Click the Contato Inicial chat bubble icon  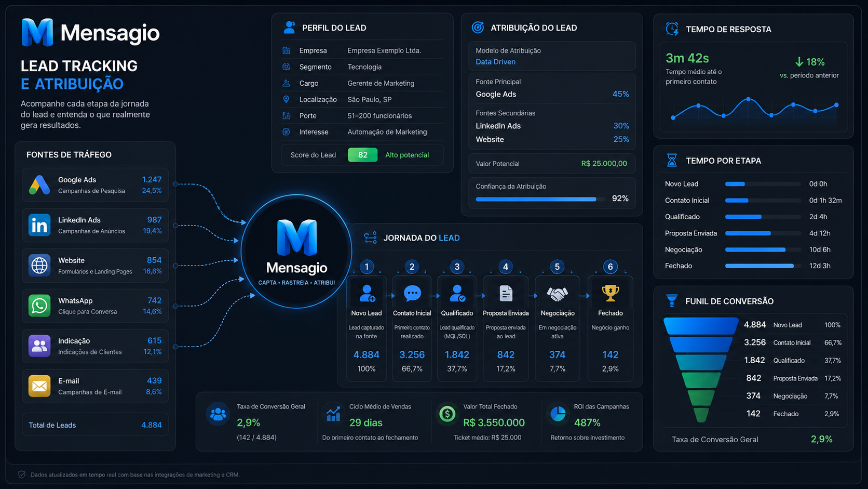pos(412,294)
